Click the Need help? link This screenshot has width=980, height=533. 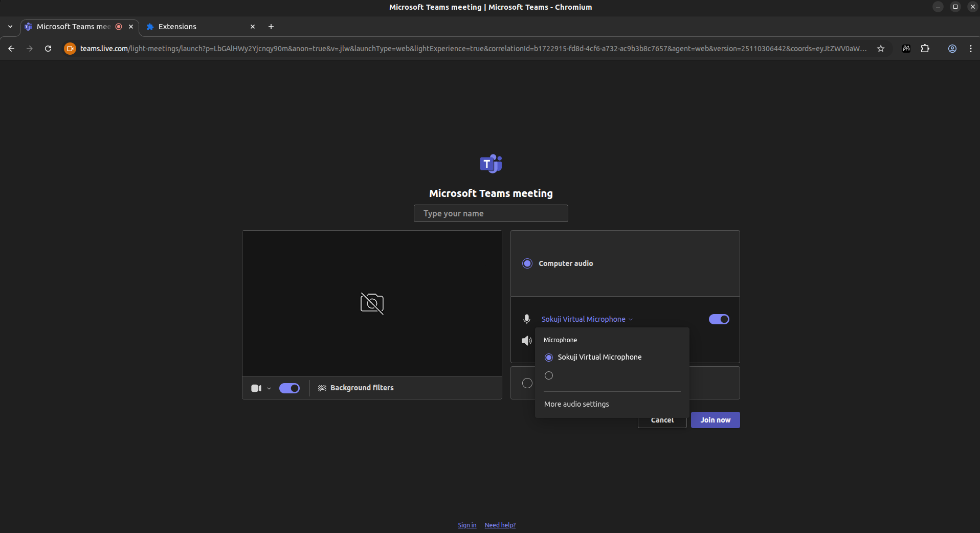(x=500, y=525)
